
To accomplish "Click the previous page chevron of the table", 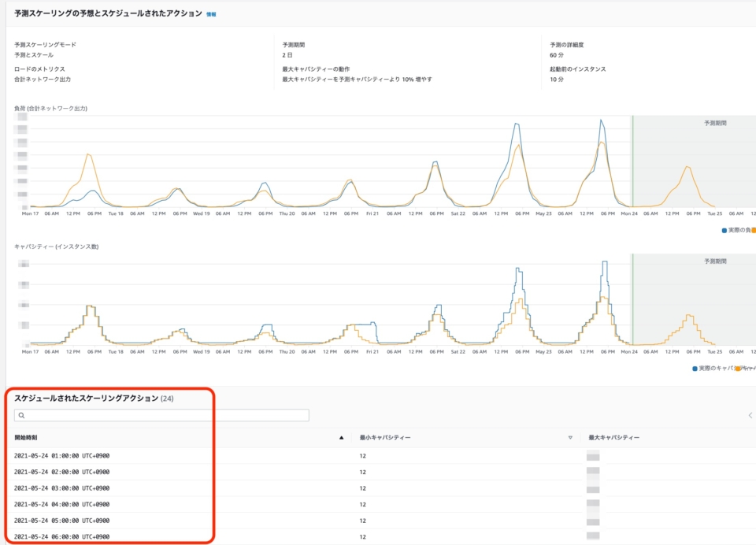I will [750, 415].
